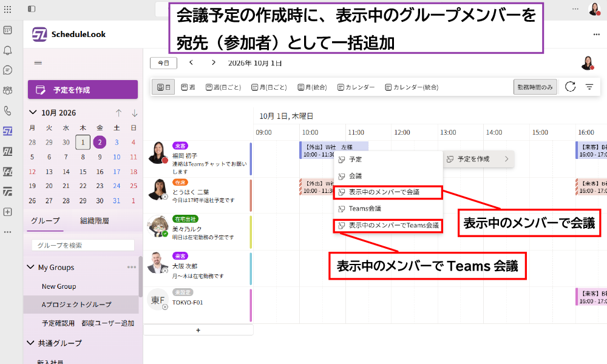
Task: Collapse the 共通グループ tree
Action: coord(30,343)
